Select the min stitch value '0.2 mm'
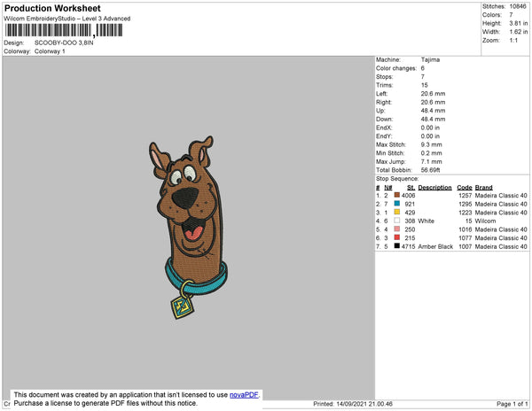 (x=432, y=153)
